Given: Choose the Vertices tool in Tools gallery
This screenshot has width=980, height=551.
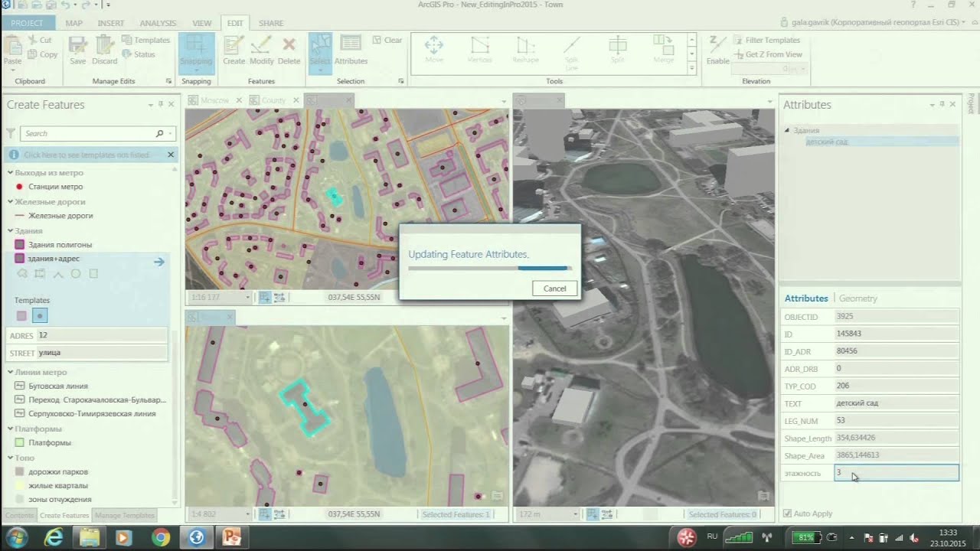Looking at the screenshot, I should [x=479, y=49].
